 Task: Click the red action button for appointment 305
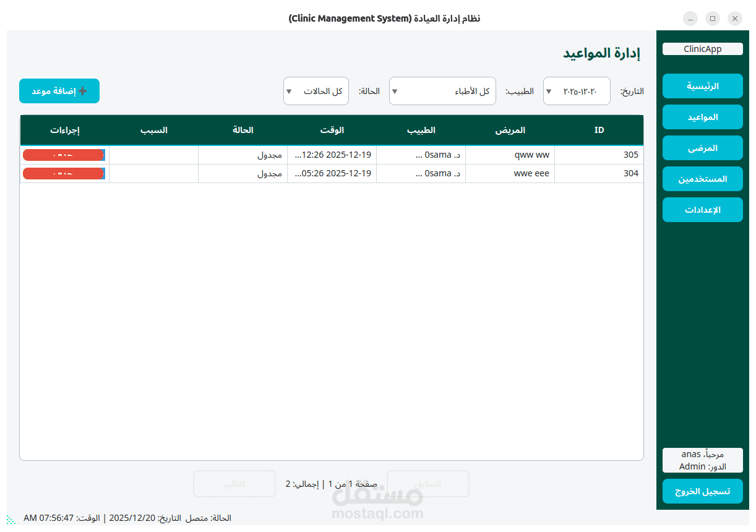coord(64,155)
